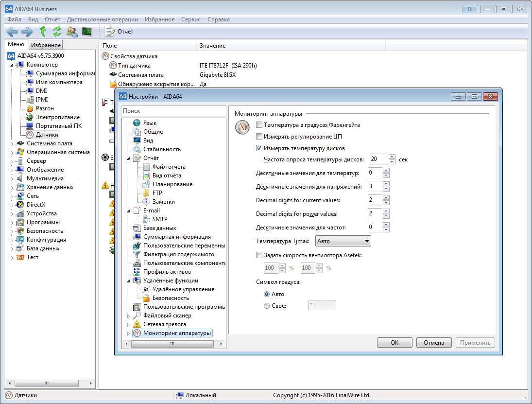Increase disk temperature polling frequency stepper

click(392, 157)
